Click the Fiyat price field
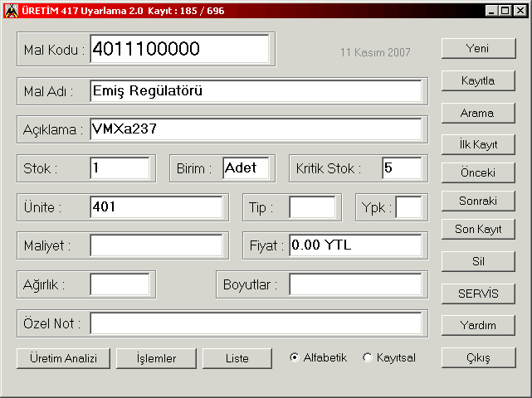Image resolution: width=532 pixels, height=398 pixels. point(354,245)
